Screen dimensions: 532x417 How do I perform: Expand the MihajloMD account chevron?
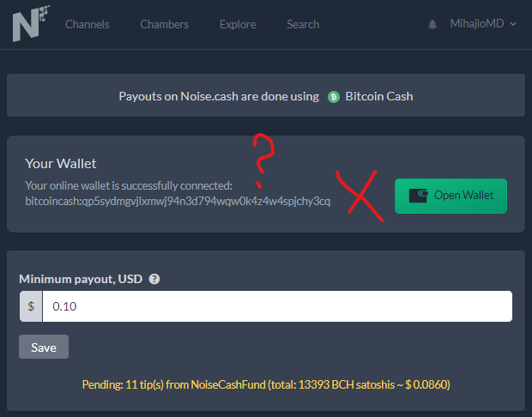click(513, 24)
